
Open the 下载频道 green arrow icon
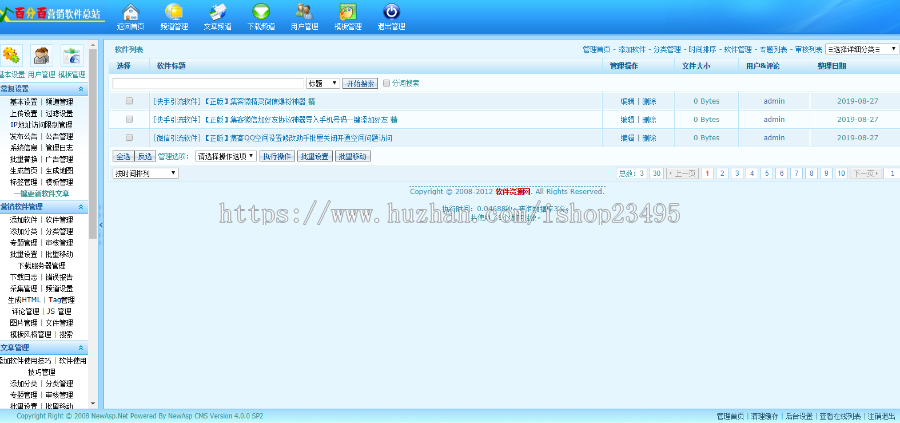click(x=261, y=11)
